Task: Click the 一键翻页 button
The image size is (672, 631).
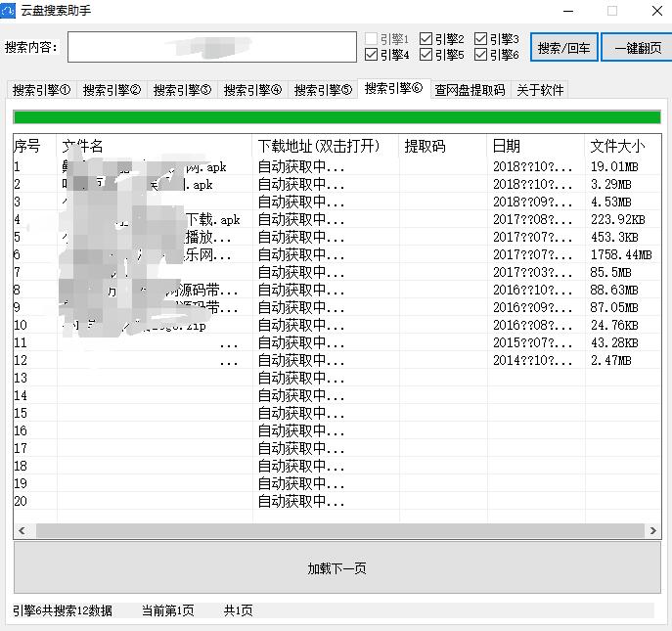Action: [x=638, y=48]
